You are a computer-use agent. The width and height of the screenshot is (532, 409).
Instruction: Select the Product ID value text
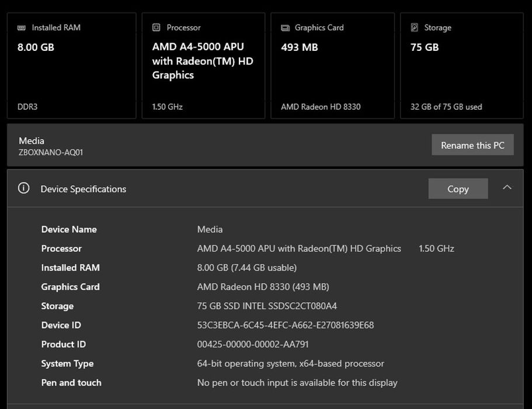tap(253, 344)
